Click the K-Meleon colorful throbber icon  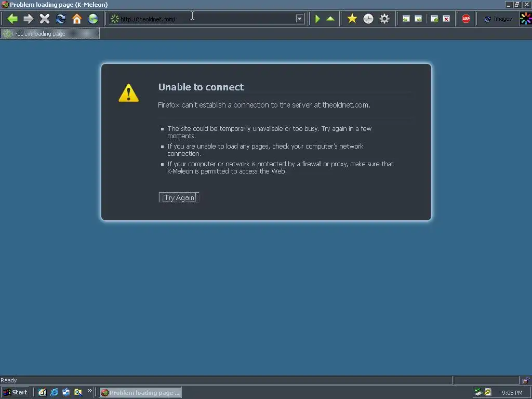coord(526,19)
